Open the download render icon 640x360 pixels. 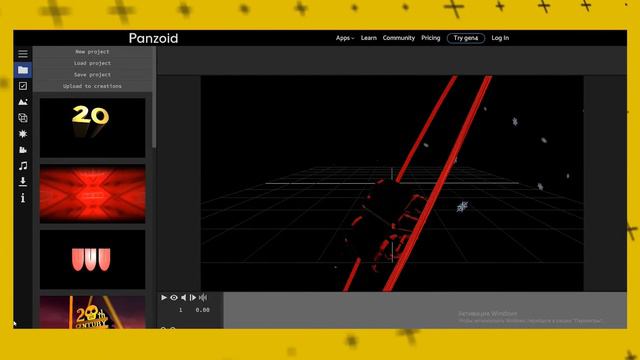pyautogui.click(x=23, y=182)
